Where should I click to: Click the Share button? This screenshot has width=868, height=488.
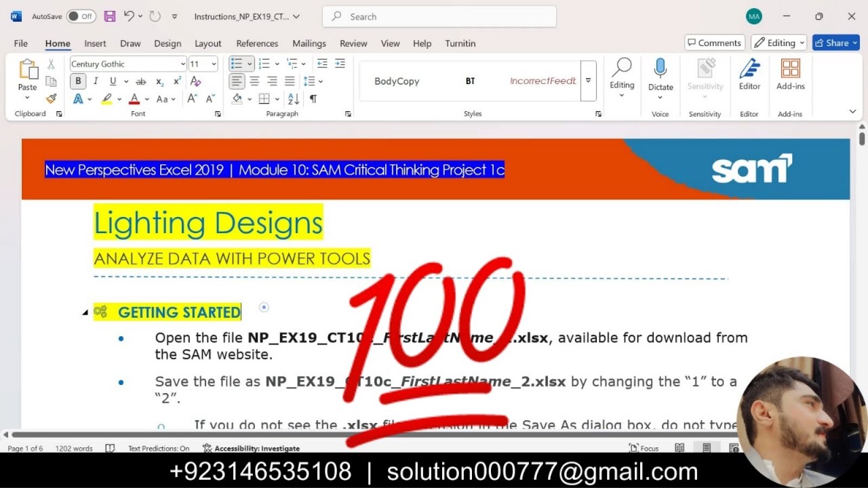[x=836, y=43]
